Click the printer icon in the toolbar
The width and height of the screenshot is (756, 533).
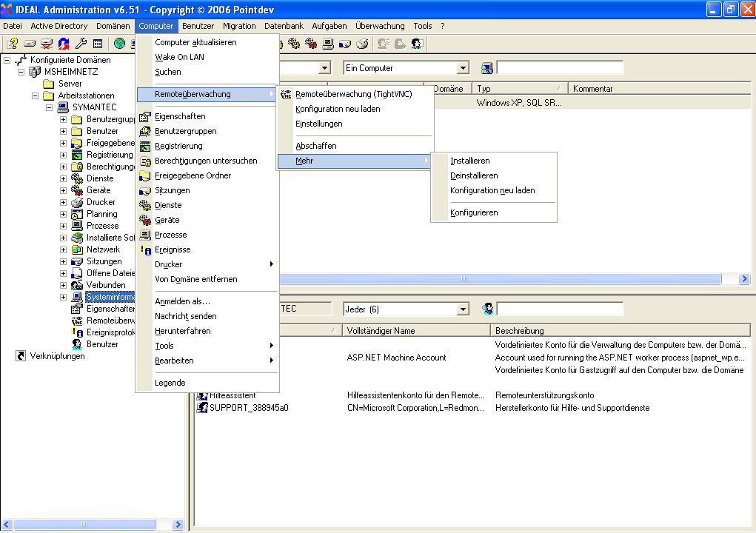point(362,44)
